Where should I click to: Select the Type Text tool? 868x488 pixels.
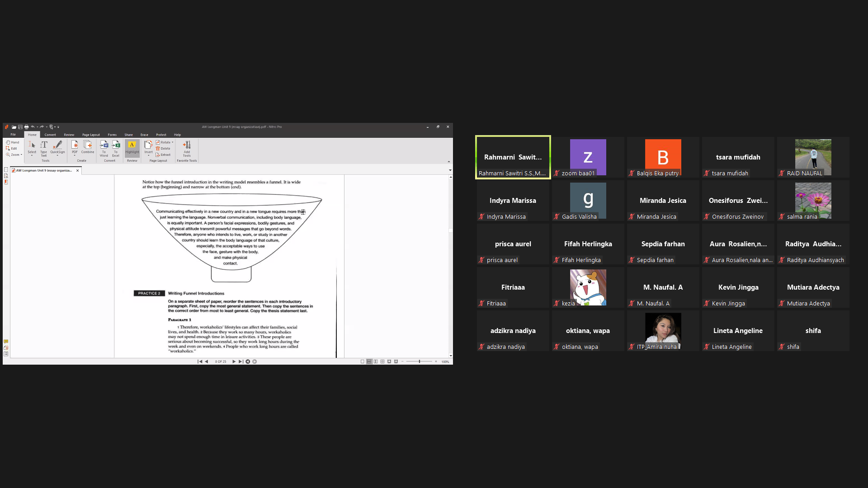(x=44, y=148)
